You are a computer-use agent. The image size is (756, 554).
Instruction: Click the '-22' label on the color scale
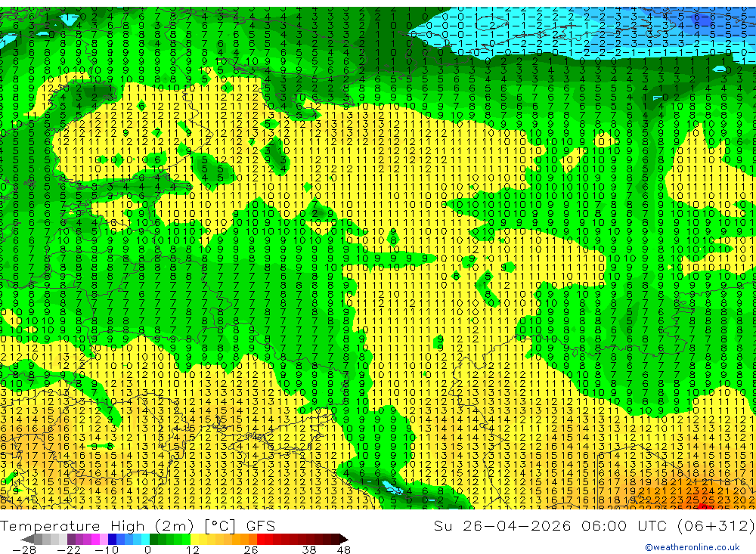click(x=69, y=550)
